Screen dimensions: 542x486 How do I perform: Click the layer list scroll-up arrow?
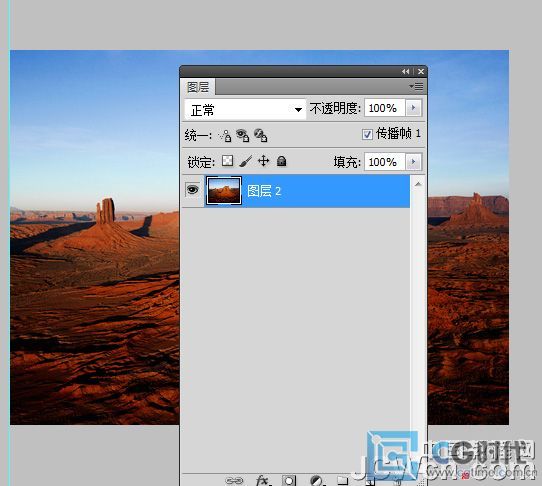(418, 184)
